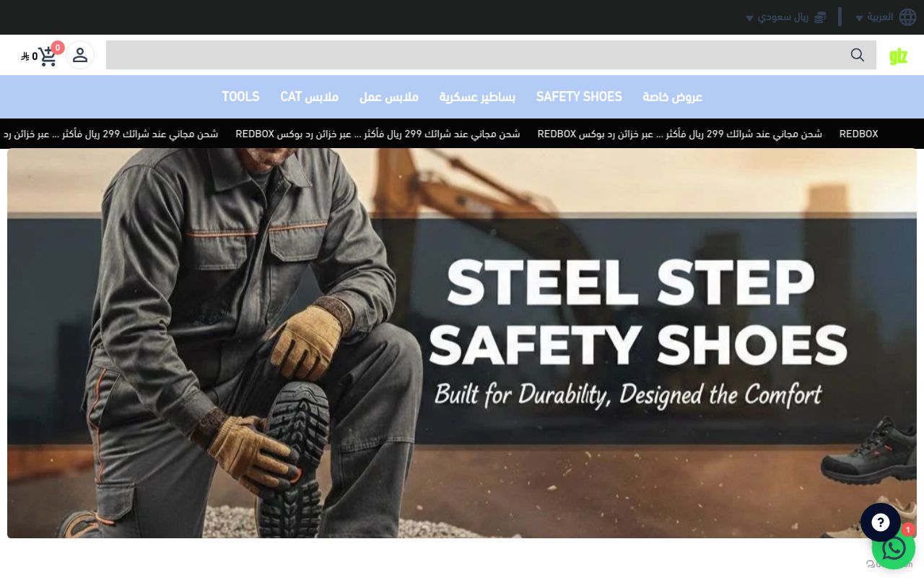Screen dimensions: 924x578
Task: Open the user account icon
Action: 80,55
